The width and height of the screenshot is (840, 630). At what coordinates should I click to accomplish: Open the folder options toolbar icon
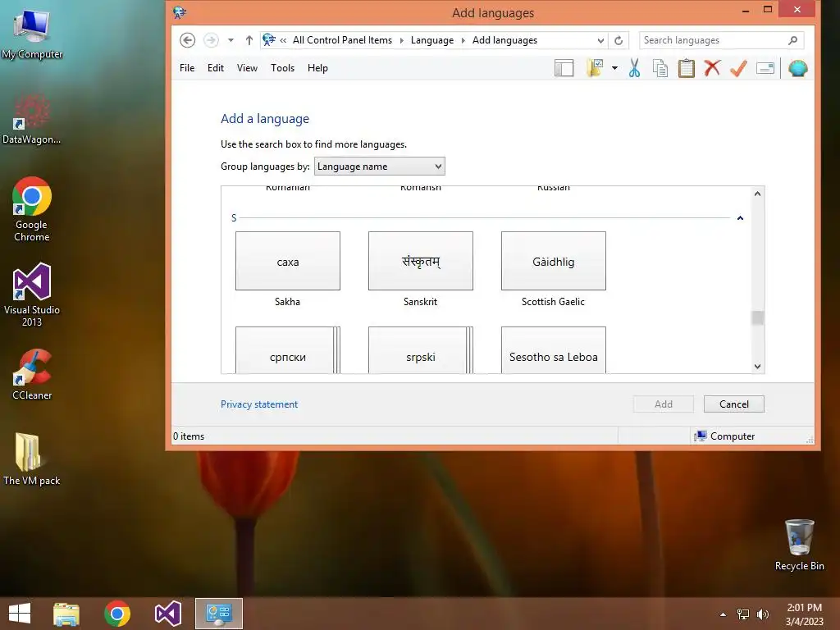coord(595,68)
